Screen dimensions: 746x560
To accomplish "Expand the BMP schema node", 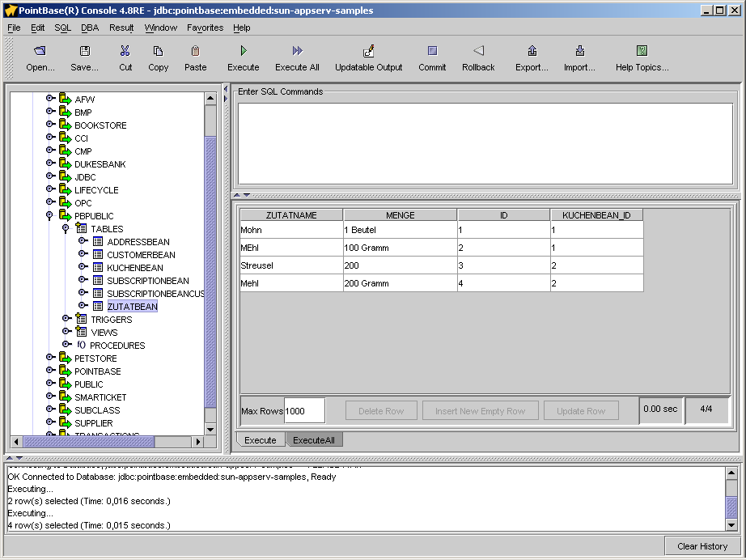I will pyautogui.click(x=50, y=111).
